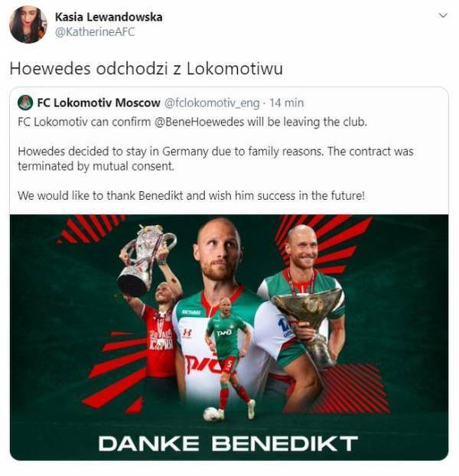This screenshot has width=459, height=476.
Task: Click the raised silver cup in image
Action: click(x=145, y=260)
